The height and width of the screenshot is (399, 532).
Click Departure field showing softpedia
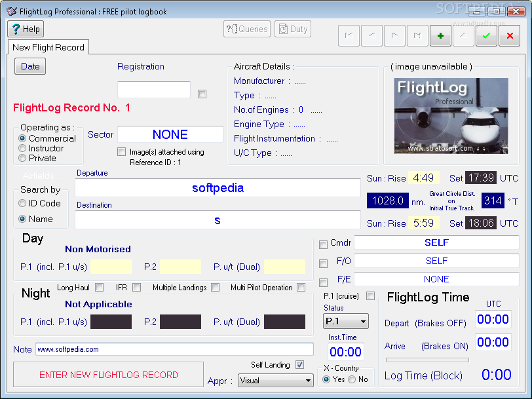pyautogui.click(x=218, y=187)
